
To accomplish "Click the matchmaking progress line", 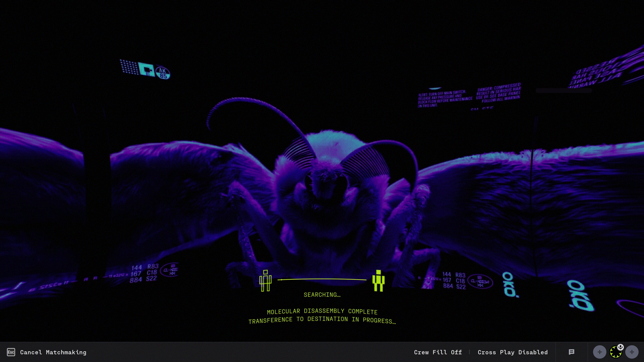I will click(322, 279).
